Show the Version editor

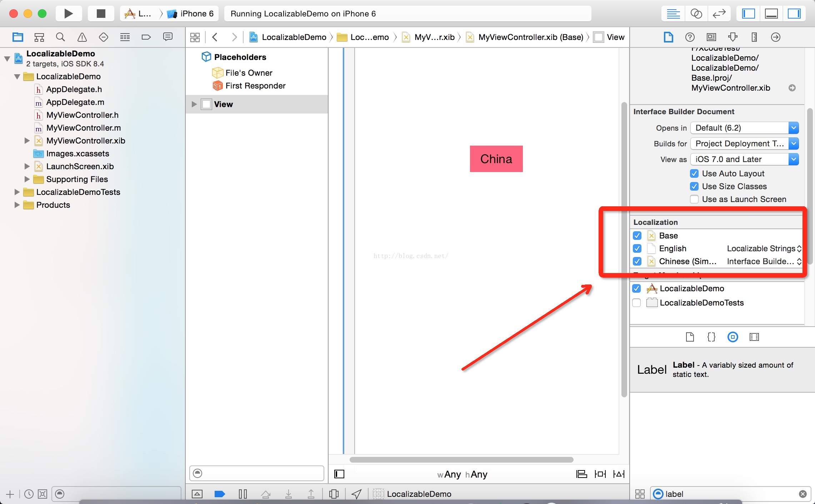719,14
